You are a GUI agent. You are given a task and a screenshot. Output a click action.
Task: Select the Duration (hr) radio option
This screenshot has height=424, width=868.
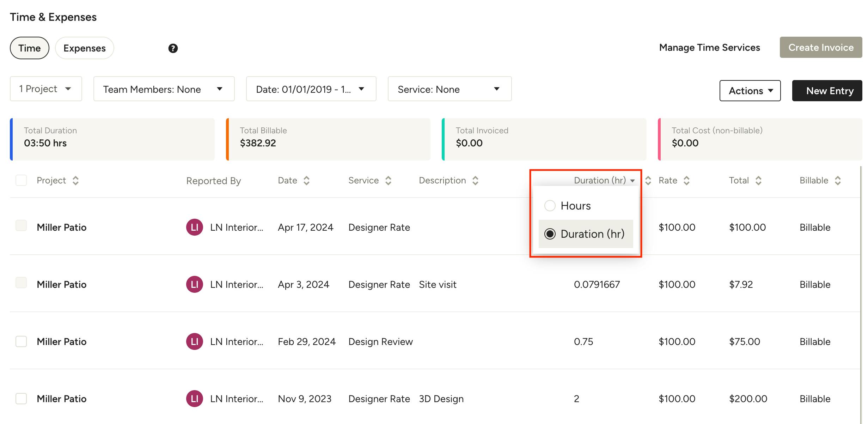pyautogui.click(x=550, y=234)
